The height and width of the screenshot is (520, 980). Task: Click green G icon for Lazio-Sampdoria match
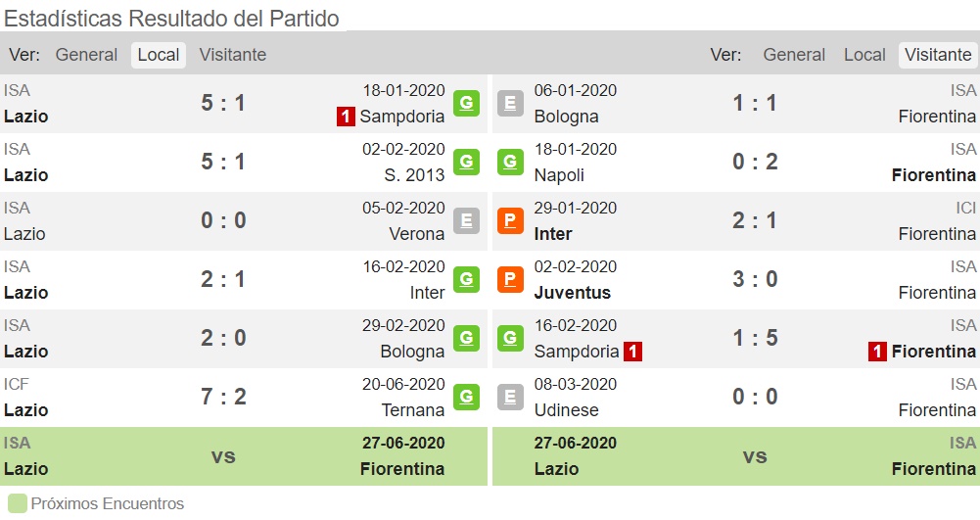click(466, 103)
